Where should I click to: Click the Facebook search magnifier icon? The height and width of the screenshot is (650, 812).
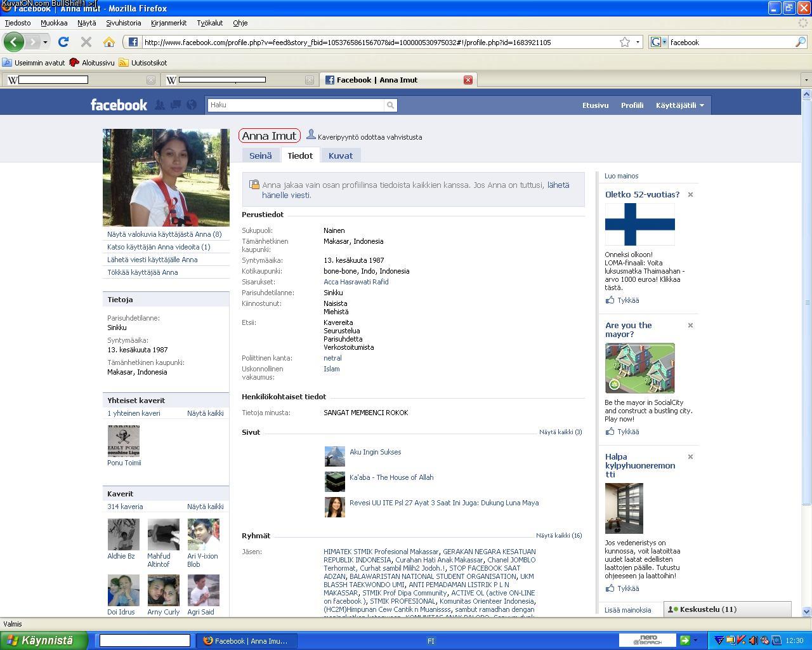click(391, 105)
